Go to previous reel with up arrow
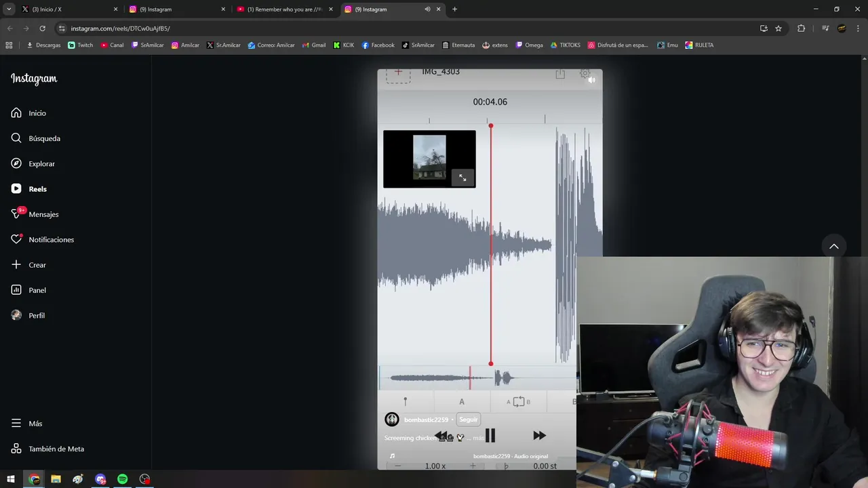Screen dimensions: 868x488 click(834, 246)
